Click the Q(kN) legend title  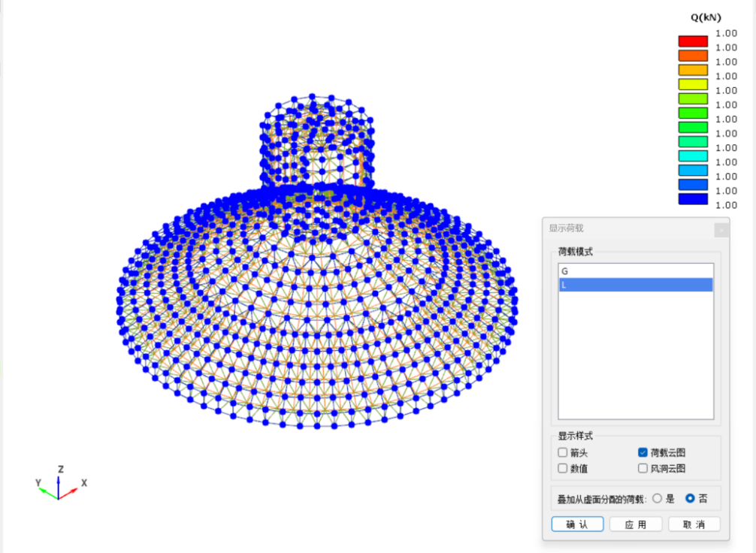click(705, 17)
